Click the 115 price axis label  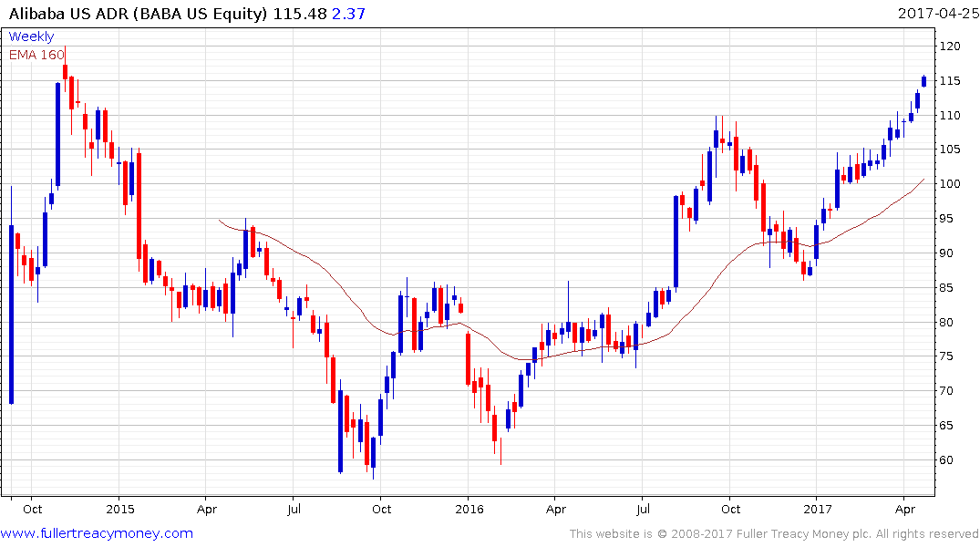tap(950, 80)
